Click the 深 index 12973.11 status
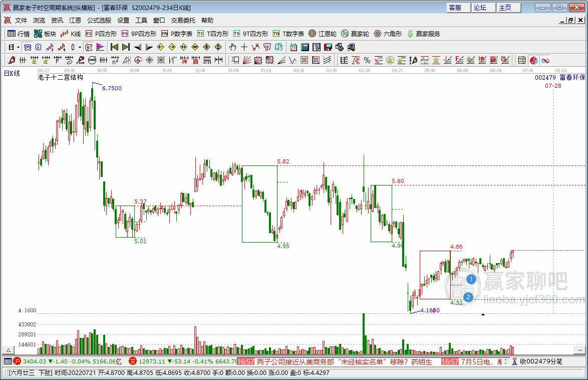 [182, 361]
